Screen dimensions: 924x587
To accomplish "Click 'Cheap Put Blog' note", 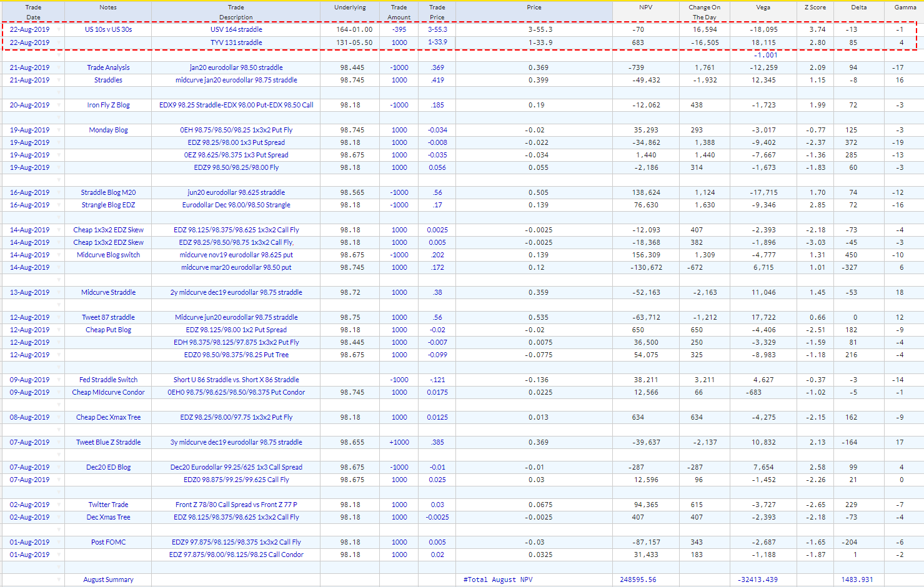I will point(109,330).
